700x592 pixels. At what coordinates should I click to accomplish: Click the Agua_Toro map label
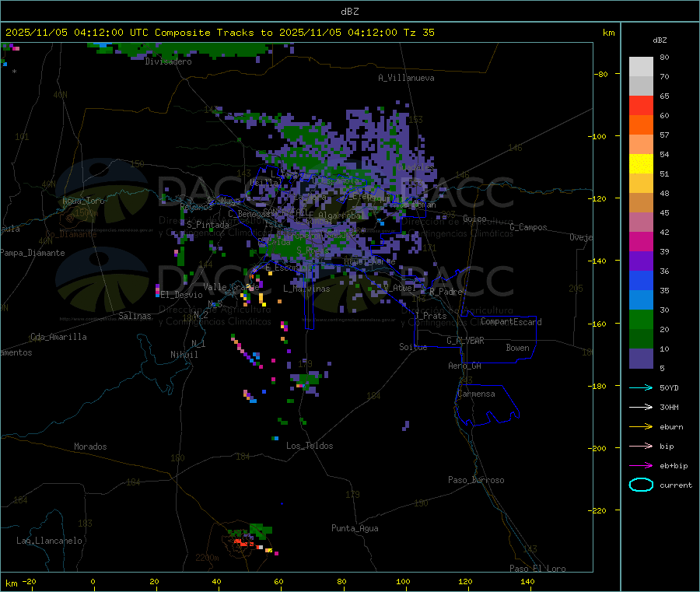point(83,201)
